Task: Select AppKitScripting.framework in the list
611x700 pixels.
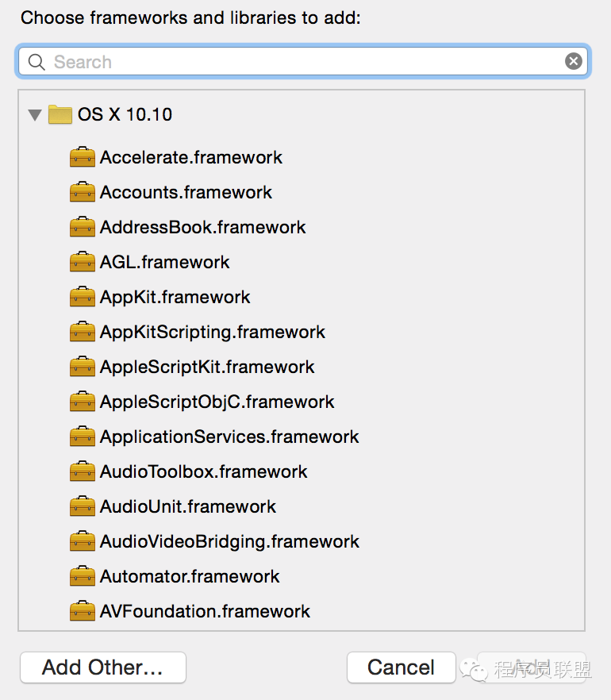Action: [x=213, y=332]
